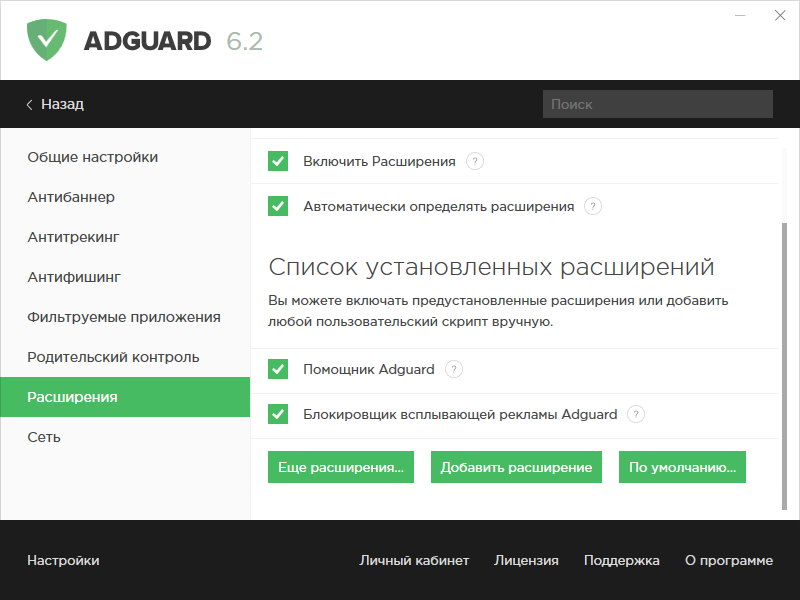Viewport: 800px width, 600px height.
Task: Open Лицензия footer link
Action: pos(526,560)
